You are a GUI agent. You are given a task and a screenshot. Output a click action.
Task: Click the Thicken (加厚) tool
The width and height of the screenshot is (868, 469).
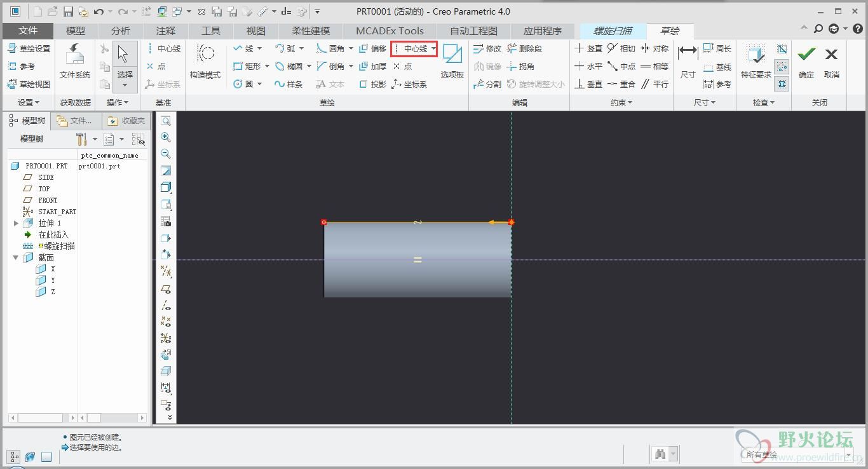coord(373,66)
